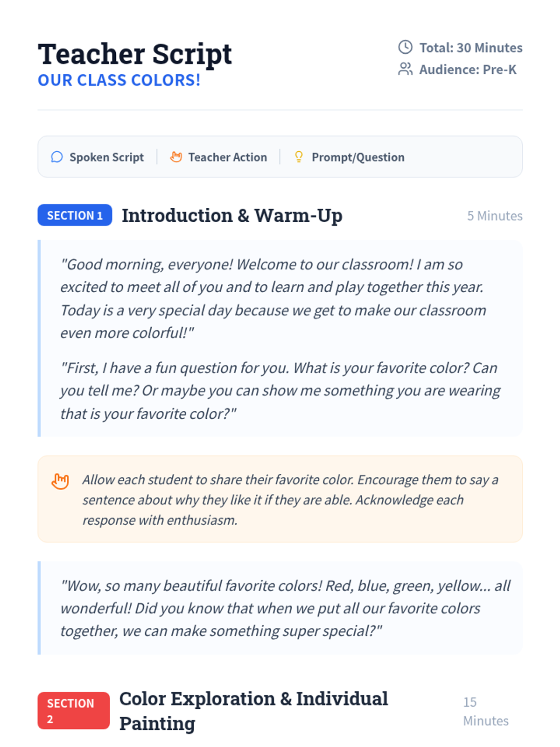This screenshot has height=747, width=560.
Task: Click the blue SECTION 1 badge
Action: click(x=75, y=215)
